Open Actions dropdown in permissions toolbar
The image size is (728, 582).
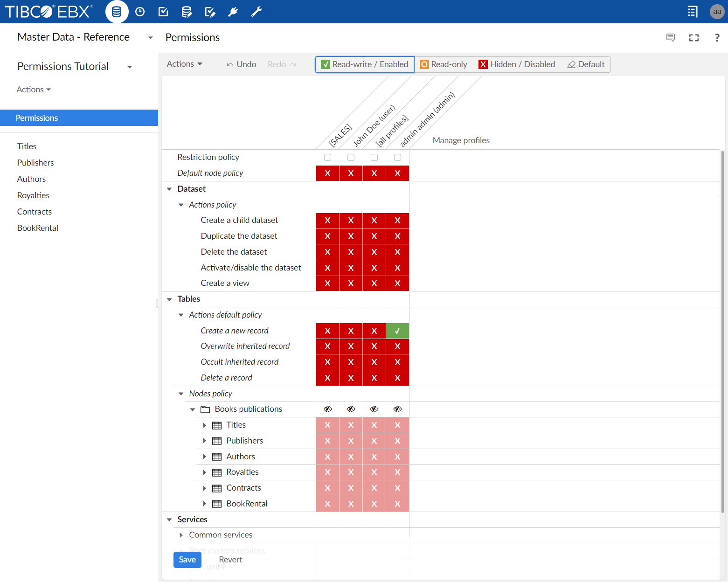pyautogui.click(x=184, y=64)
